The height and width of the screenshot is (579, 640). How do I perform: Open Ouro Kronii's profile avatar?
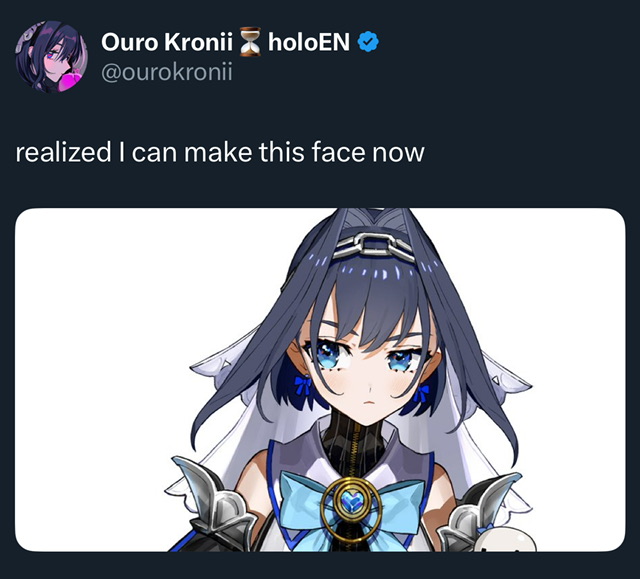pyautogui.click(x=51, y=57)
